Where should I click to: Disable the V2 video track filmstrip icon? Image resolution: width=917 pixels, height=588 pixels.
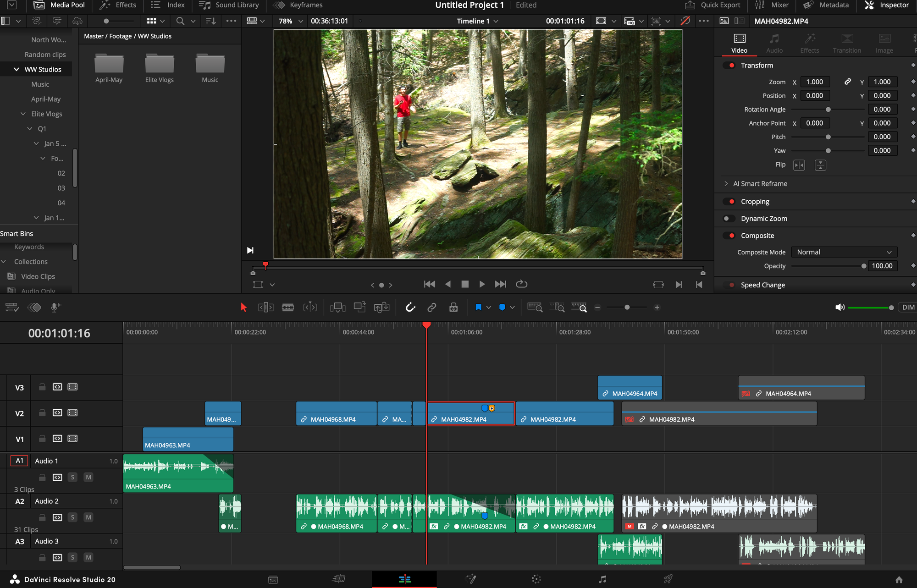tap(72, 412)
